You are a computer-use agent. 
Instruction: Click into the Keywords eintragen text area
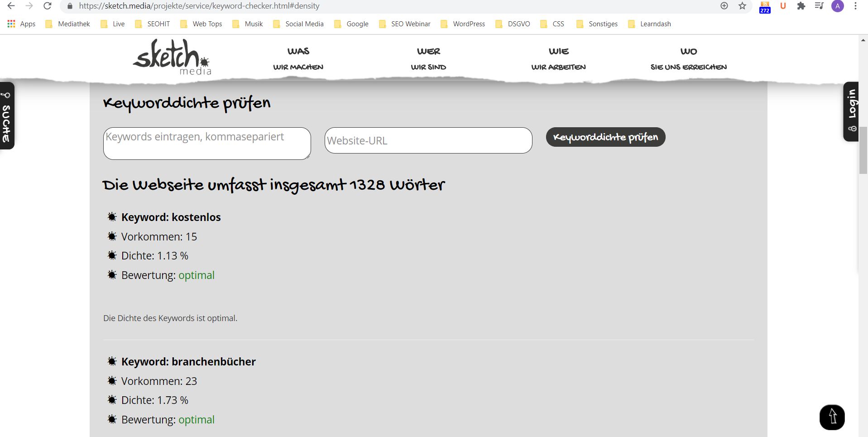click(206, 143)
